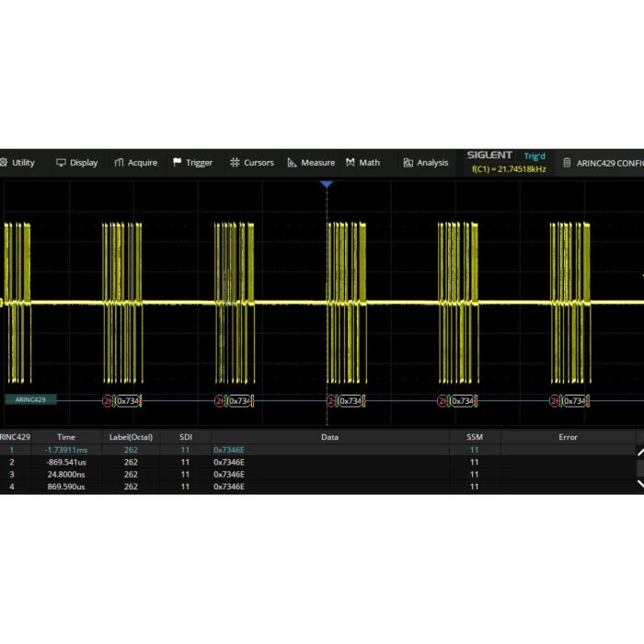Click the Trigger flag icon
Image resolution: width=644 pixels, height=644 pixels.
(178, 163)
